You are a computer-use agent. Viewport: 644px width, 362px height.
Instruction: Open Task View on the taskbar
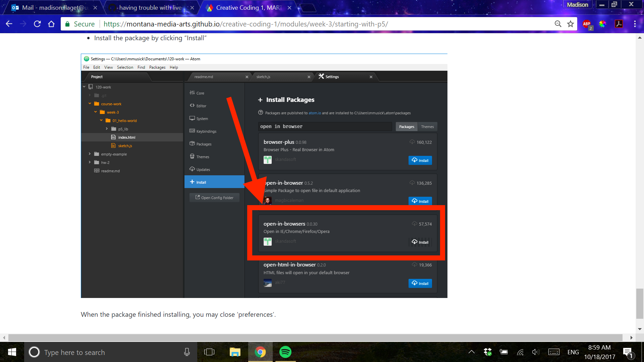(209, 352)
